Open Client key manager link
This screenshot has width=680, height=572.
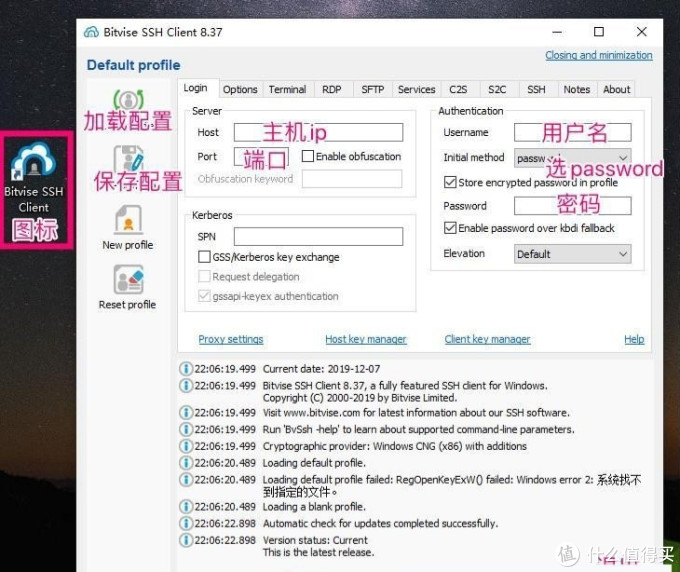pos(487,339)
